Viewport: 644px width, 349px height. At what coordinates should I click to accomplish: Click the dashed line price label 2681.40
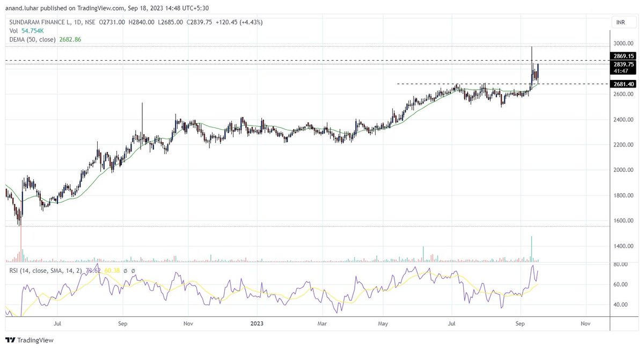pos(624,84)
